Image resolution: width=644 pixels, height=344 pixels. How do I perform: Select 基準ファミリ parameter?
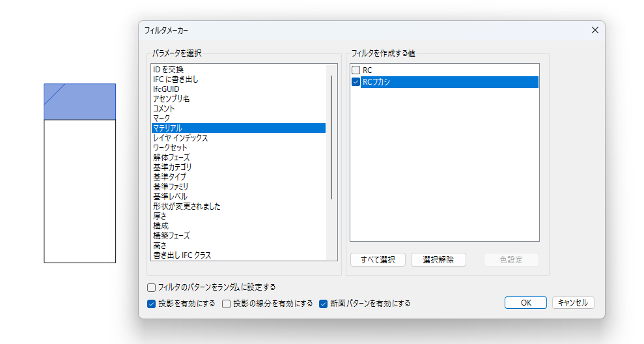point(238,187)
